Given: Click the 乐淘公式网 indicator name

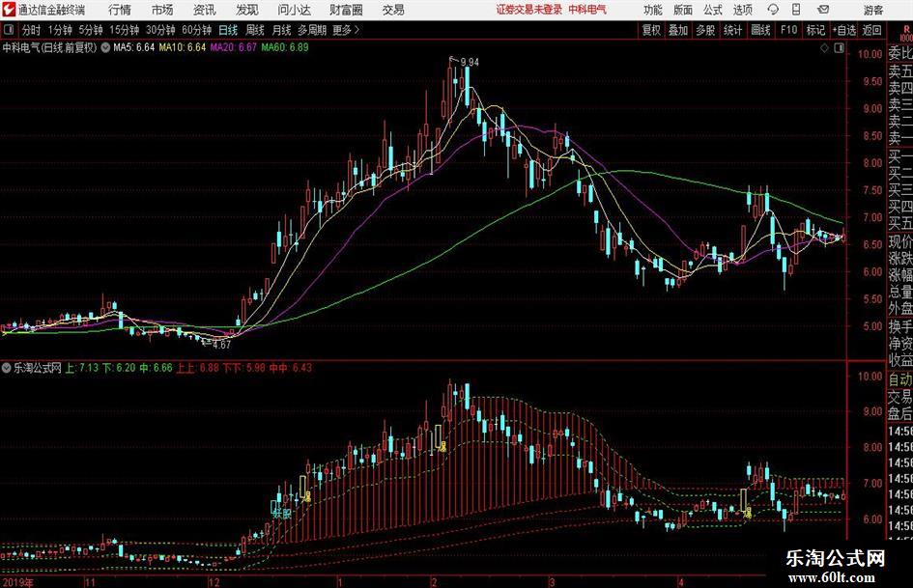Looking at the screenshot, I should [38, 368].
